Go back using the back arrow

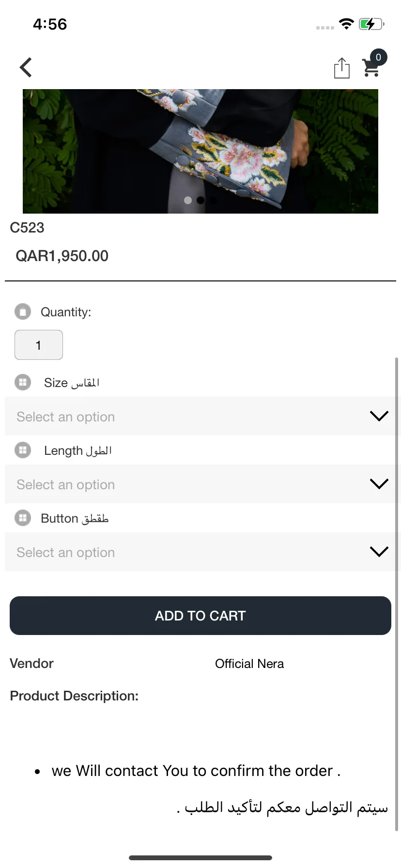(x=26, y=67)
